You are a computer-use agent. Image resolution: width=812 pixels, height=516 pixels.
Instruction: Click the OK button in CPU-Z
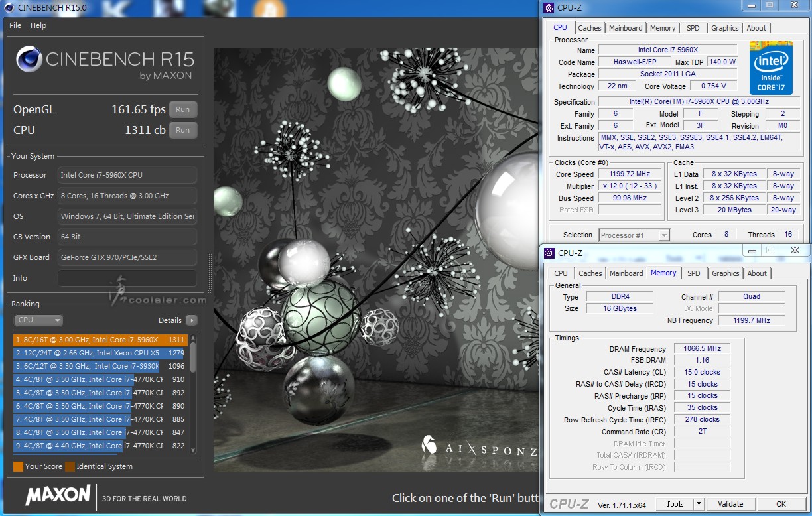pyautogui.click(x=781, y=504)
